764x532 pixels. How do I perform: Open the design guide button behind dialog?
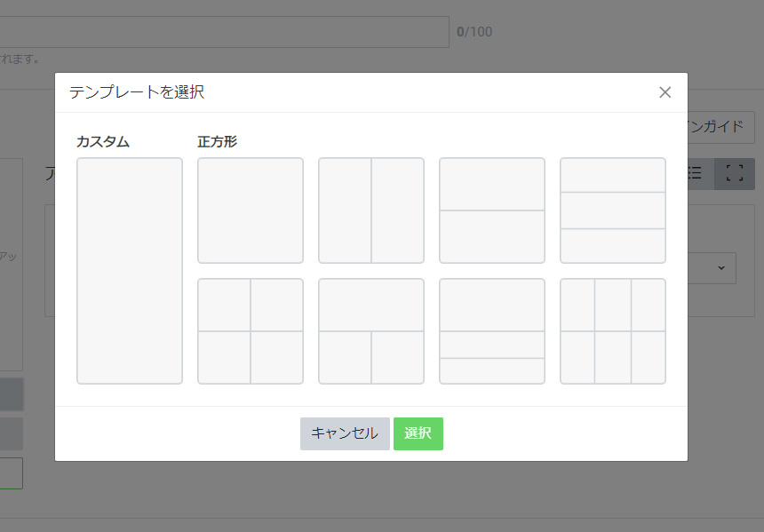coord(721,127)
